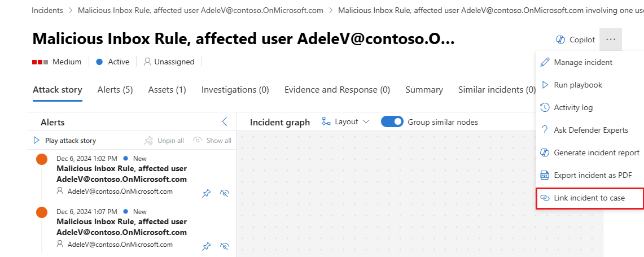Open the Evidence and Response tab
This screenshot has width=644, height=257.
pos(337,90)
